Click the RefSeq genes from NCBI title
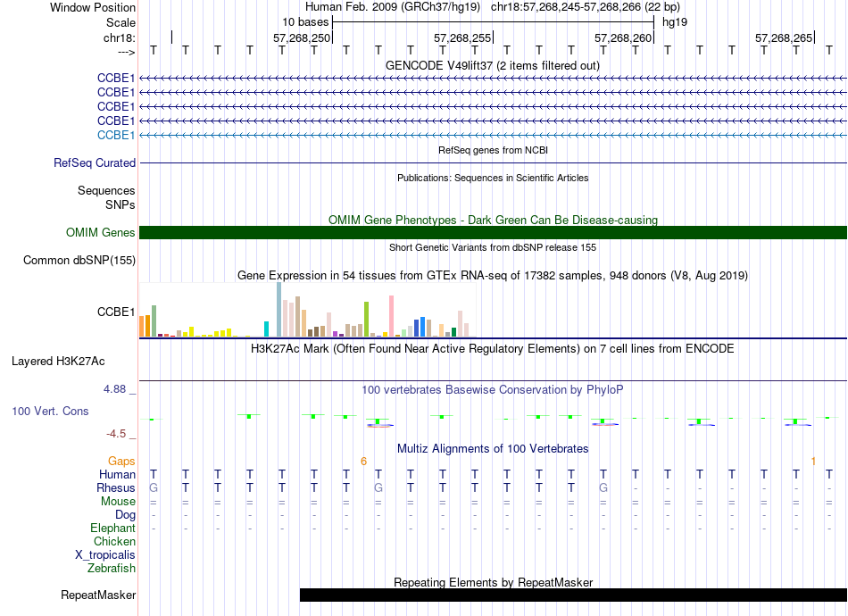Screen dimensions: 848x616 click(x=493, y=150)
